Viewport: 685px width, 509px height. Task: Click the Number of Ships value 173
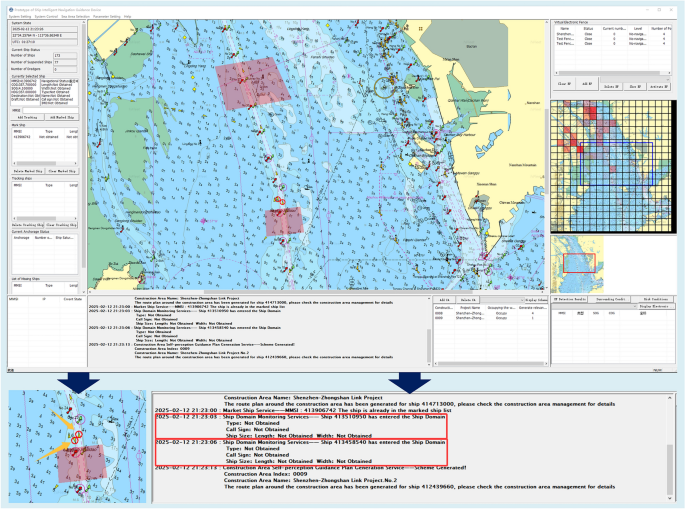click(65, 56)
